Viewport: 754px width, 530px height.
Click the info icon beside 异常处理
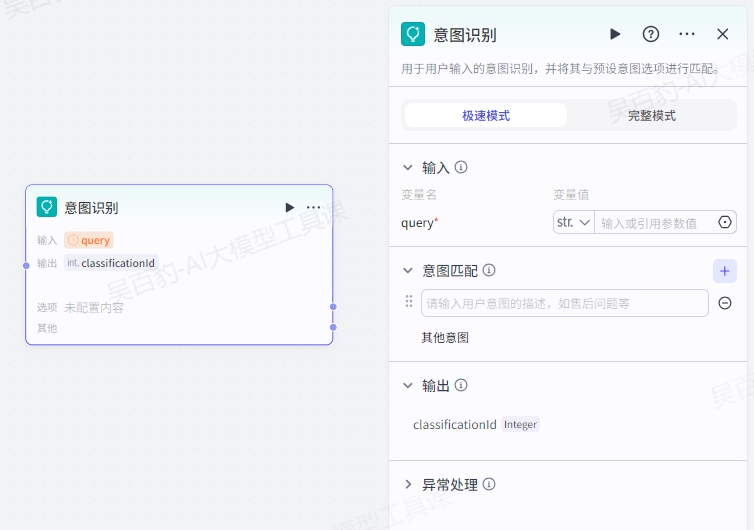[x=489, y=484]
